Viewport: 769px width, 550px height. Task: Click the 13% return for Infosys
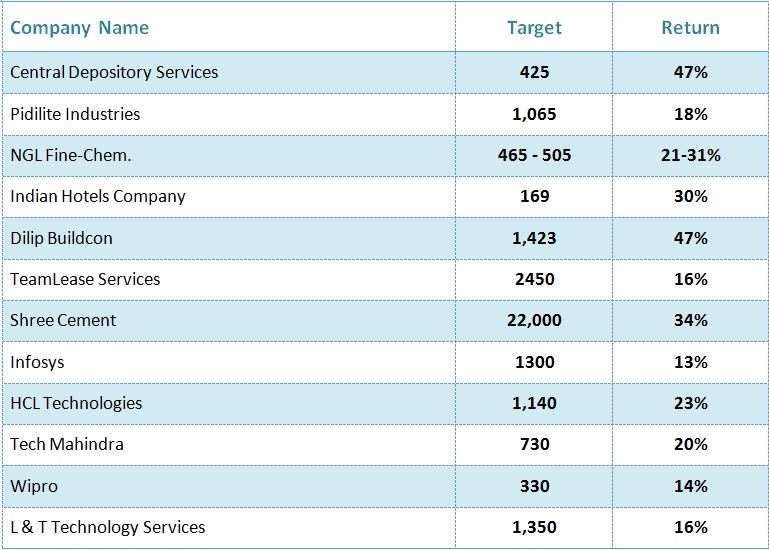(x=691, y=362)
